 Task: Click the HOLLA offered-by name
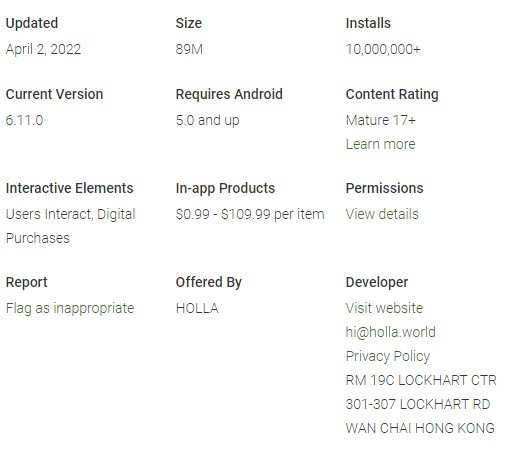(197, 308)
